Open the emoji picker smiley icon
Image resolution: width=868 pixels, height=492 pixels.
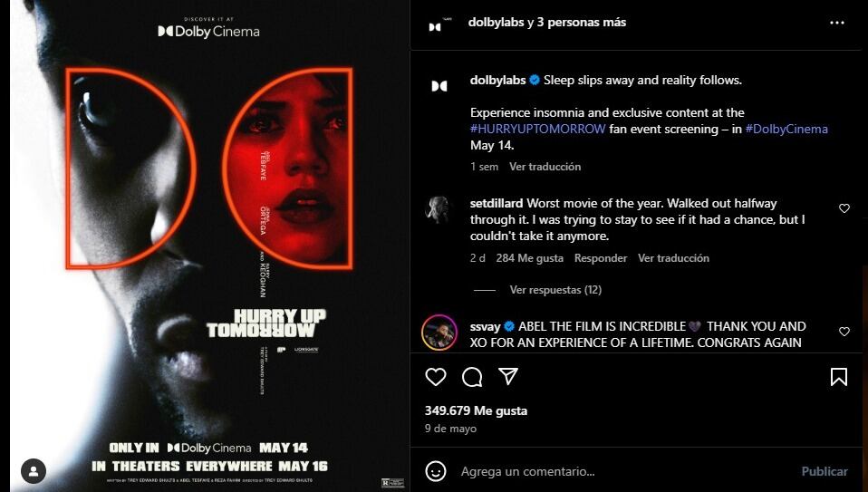pos(436,471)
